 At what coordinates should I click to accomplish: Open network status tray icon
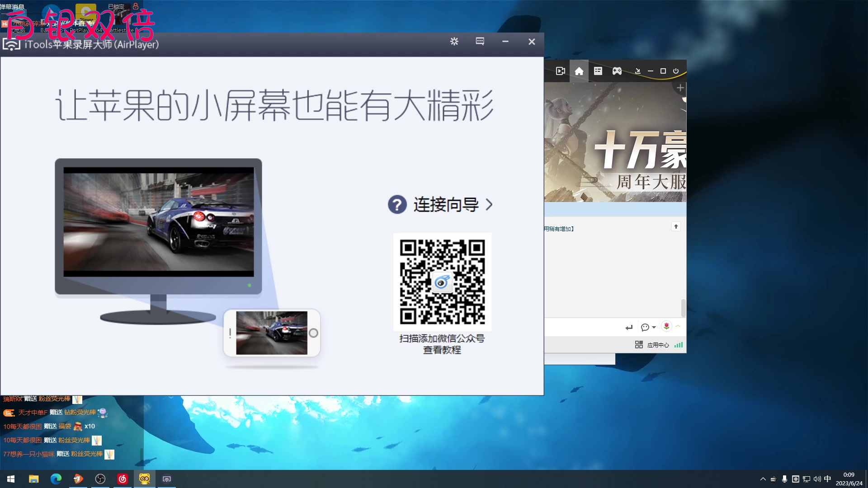(807, 479)
